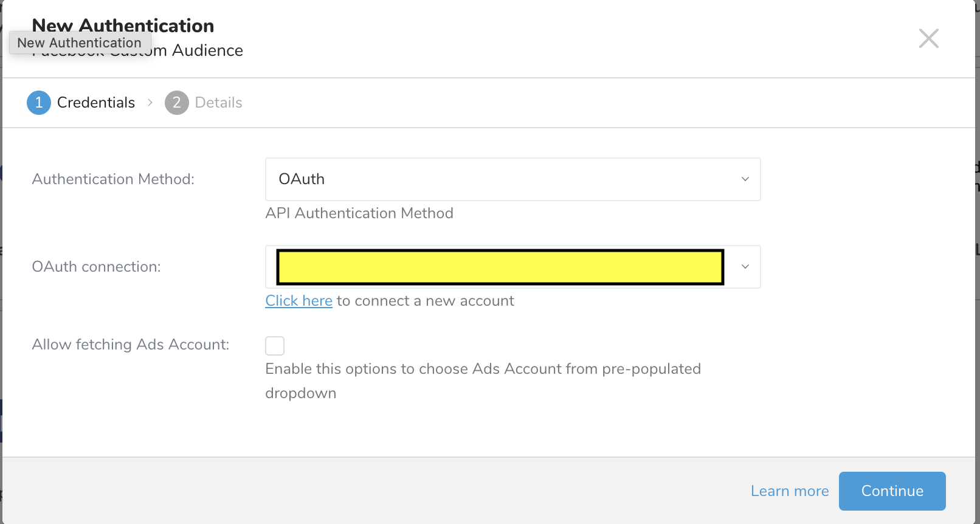This screenshot has width=980, height=524.
Task: Open the Learn more link
Action: coord(789,491)
